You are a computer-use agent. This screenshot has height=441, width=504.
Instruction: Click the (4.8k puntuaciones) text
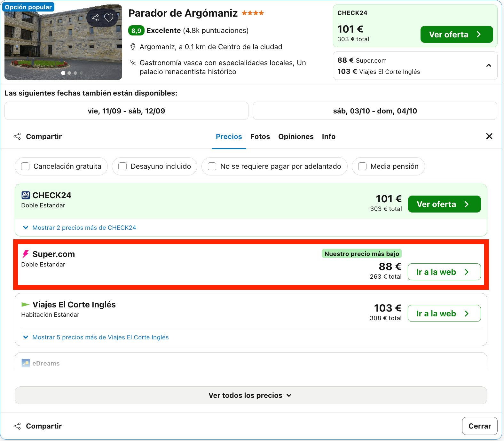(x=216, y=31)
